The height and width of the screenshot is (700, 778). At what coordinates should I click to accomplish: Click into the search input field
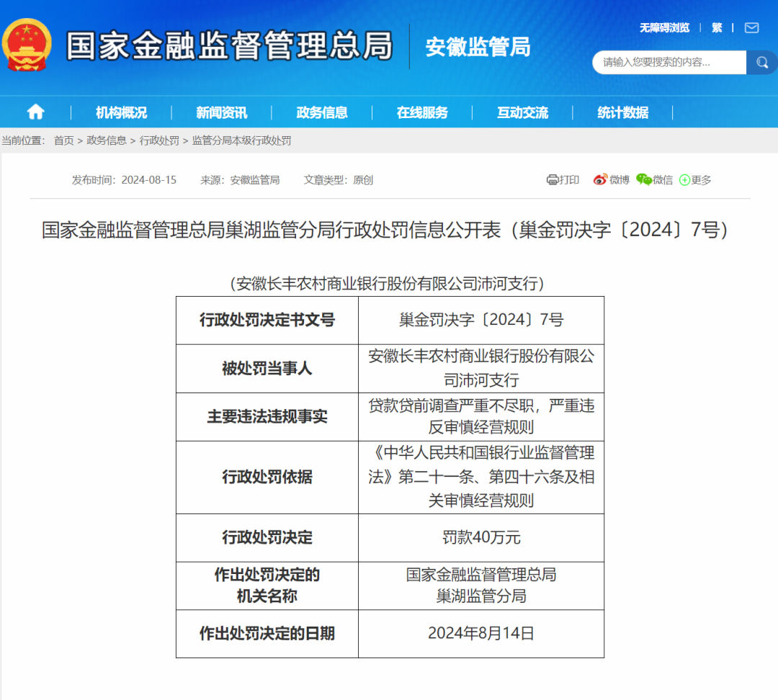coord(669,63)
